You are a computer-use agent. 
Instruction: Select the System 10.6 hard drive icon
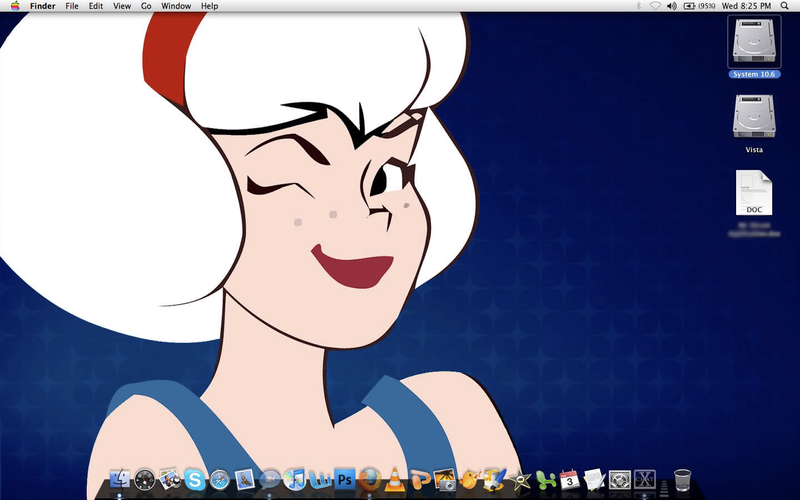tap(754, 42)
